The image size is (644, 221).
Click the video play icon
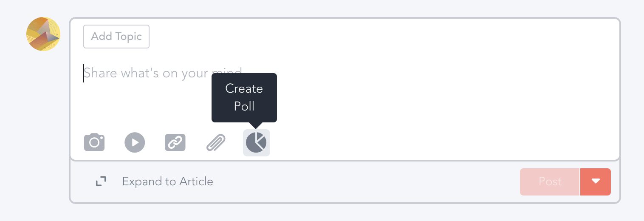tap(135, 142)
